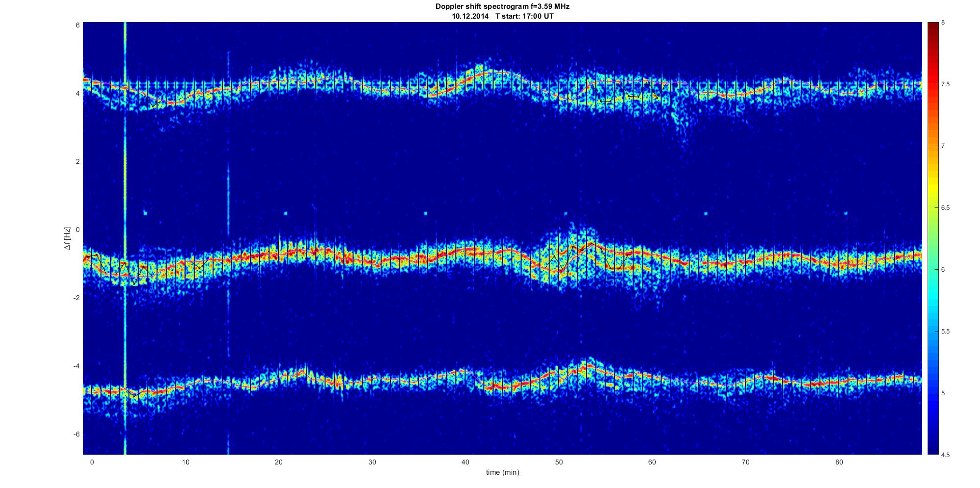Click the x-axis tick label 60
The width and height of the screenshot is (980, 488).
[x=652, y=462]
